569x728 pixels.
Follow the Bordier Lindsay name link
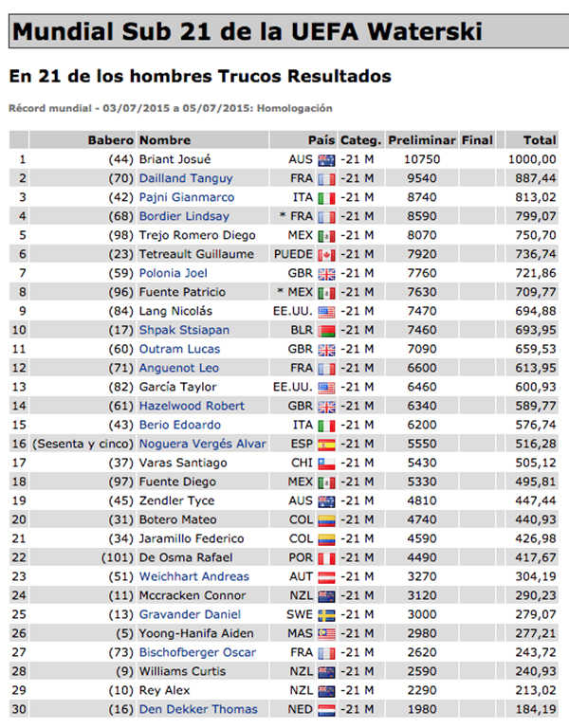click(184, 216)
